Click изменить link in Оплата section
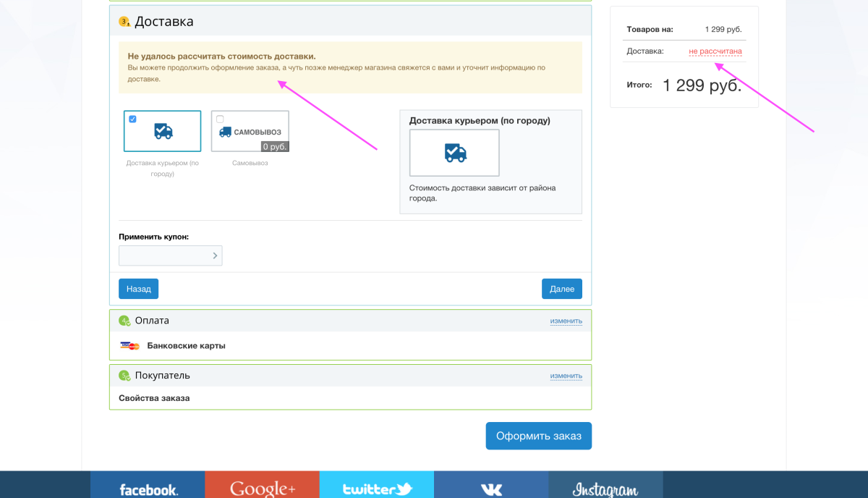This screenshot has height=498, width=868. tap(566, 321)
